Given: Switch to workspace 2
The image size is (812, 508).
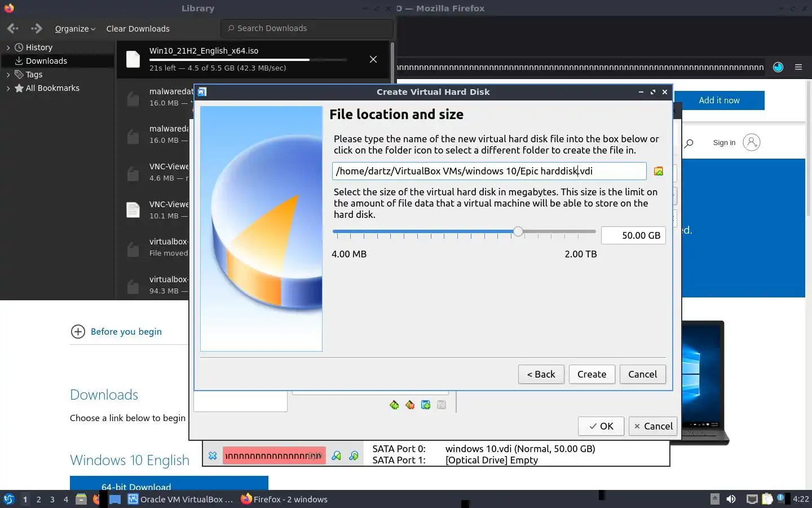Looking at the screenshot, I should coord(38,499).
